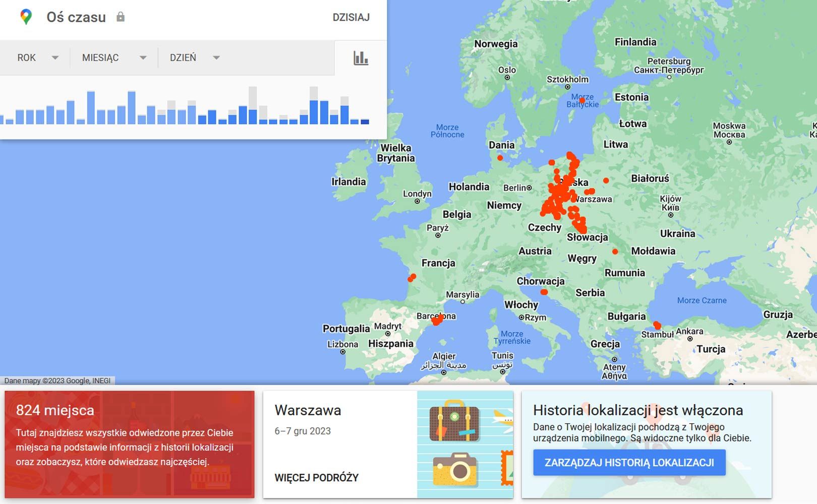
Task: Click the Belgia country label
Action: [457, 214]
